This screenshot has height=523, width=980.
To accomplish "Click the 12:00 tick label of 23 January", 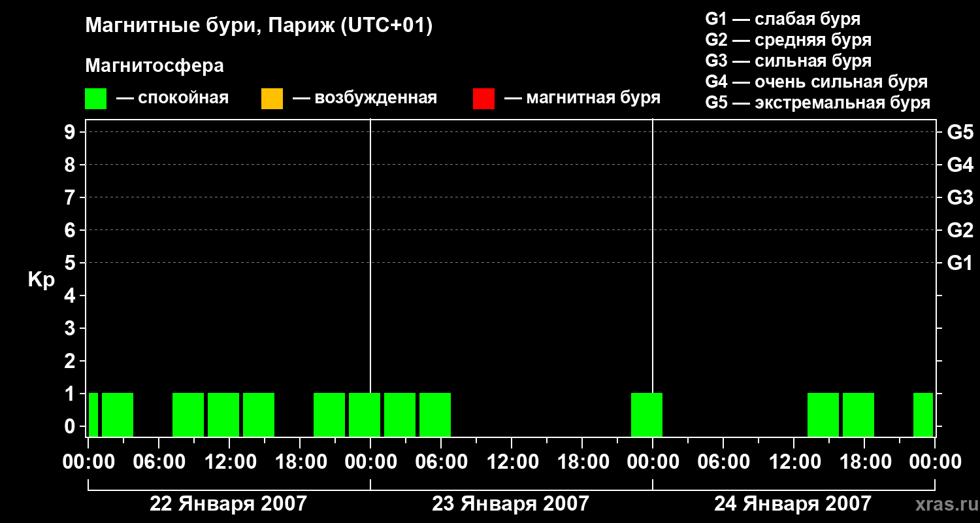I will tap(512, 462).
